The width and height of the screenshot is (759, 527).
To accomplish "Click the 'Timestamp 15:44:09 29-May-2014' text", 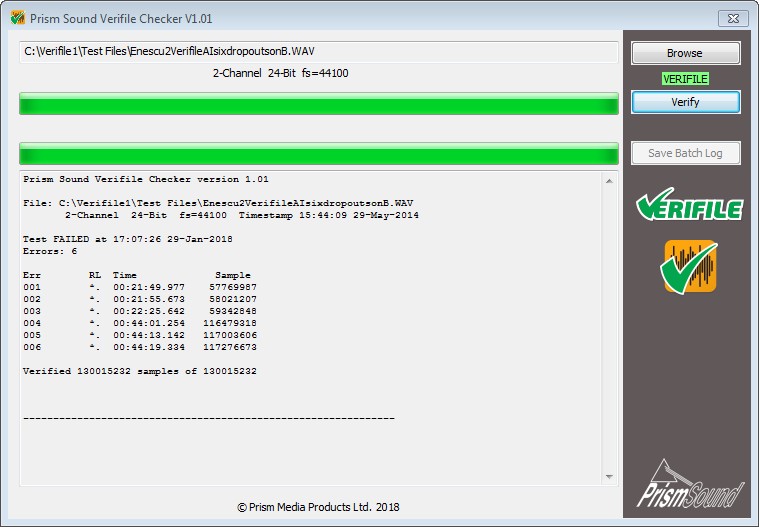I will (x=329, y=215).
